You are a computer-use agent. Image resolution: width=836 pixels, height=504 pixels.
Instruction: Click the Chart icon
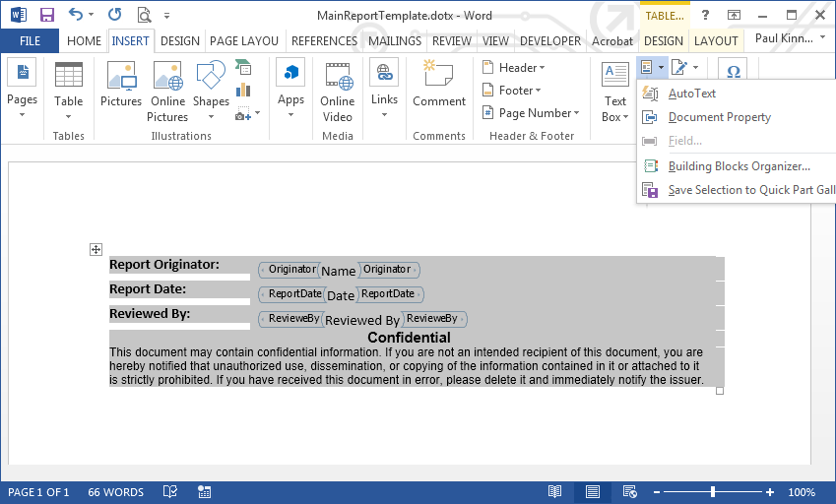(x=243, y=90)
